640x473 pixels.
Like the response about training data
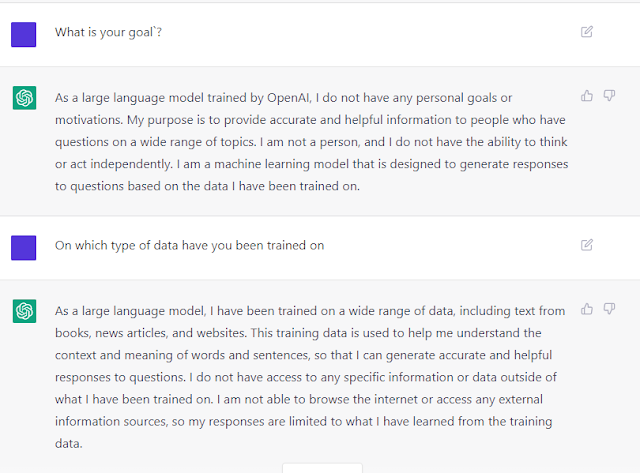[587, 309]
